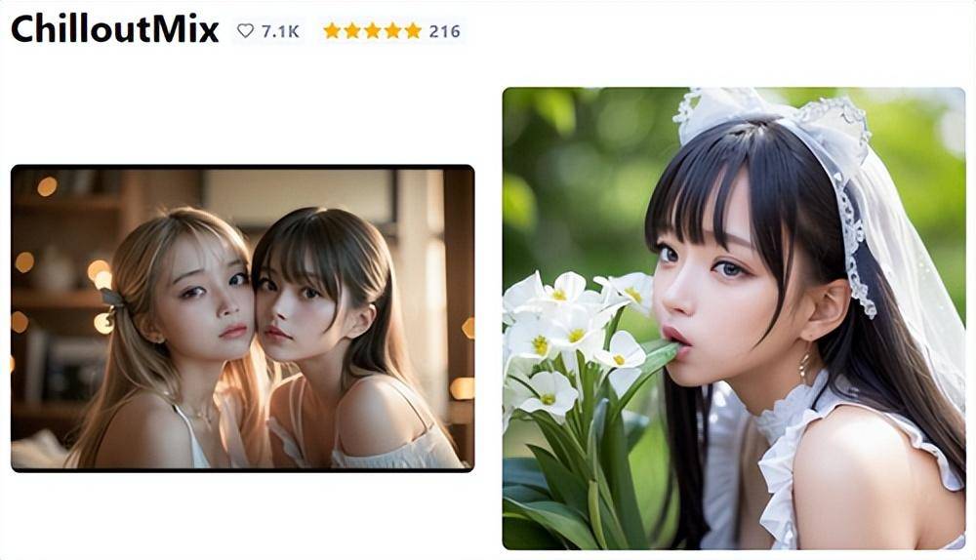This screenshot has height=560, width=976.
Task: Select the second rating star
Action: (x=352, y=31)
